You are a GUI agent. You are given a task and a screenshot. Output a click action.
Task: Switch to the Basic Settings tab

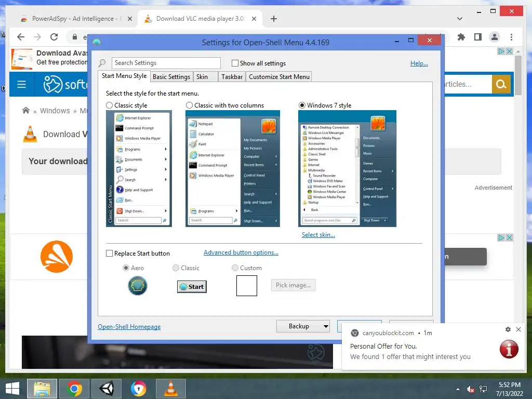pyautogui.click(x=171, y=77)
